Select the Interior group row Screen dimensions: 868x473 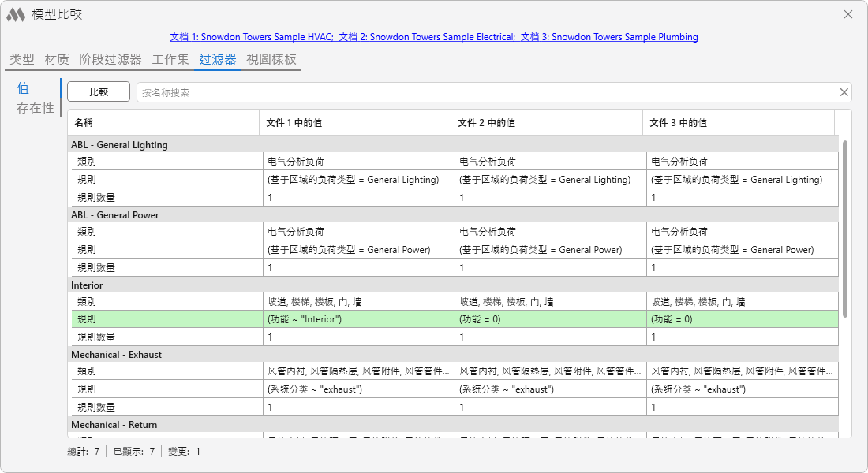pyautogui.click(x=453, y=285)
